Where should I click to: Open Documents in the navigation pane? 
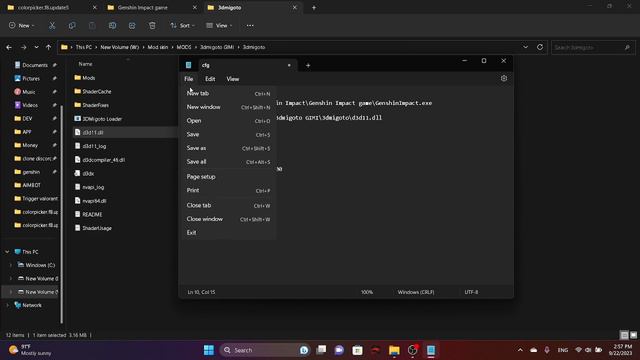point(35,65)
